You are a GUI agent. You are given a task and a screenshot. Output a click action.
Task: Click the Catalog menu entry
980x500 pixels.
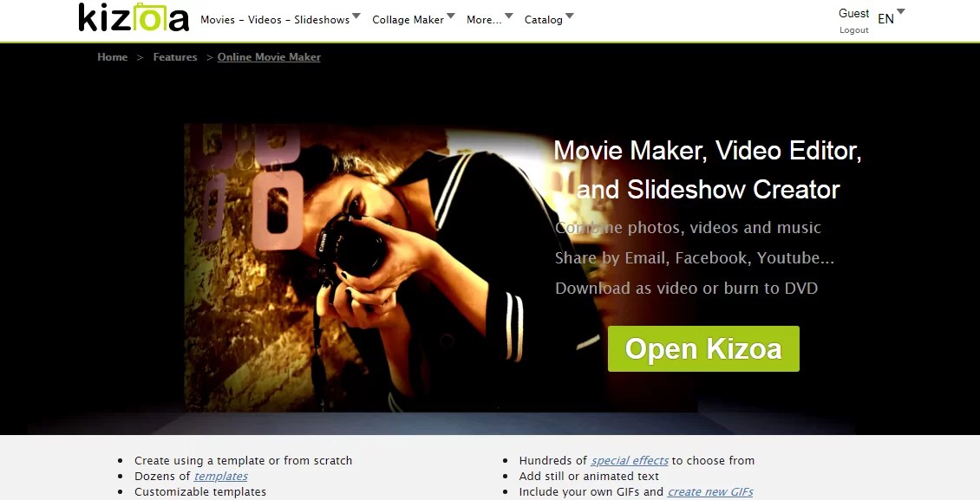click(x=542, y=18)
